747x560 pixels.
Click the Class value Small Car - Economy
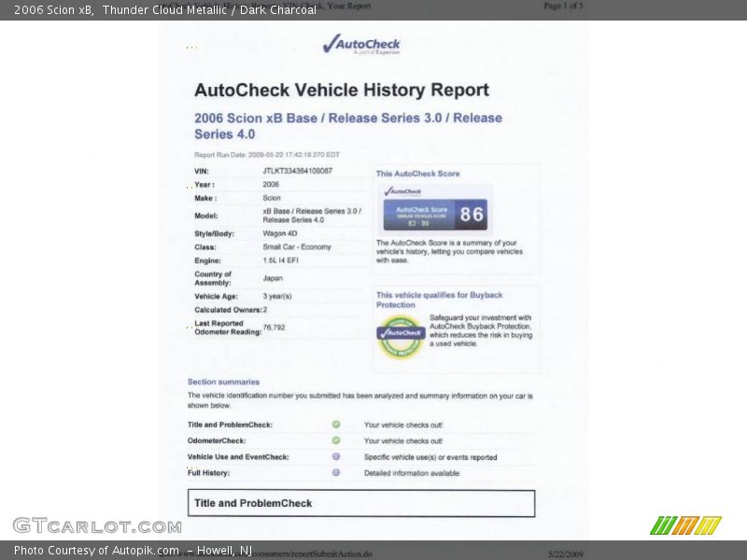(297, 246)
